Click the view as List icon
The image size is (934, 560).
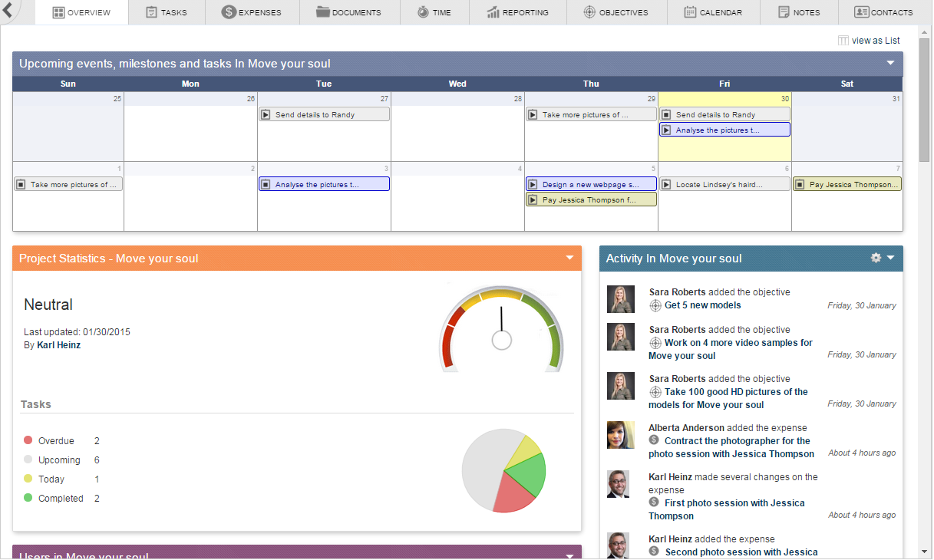[x=843, y=41]
